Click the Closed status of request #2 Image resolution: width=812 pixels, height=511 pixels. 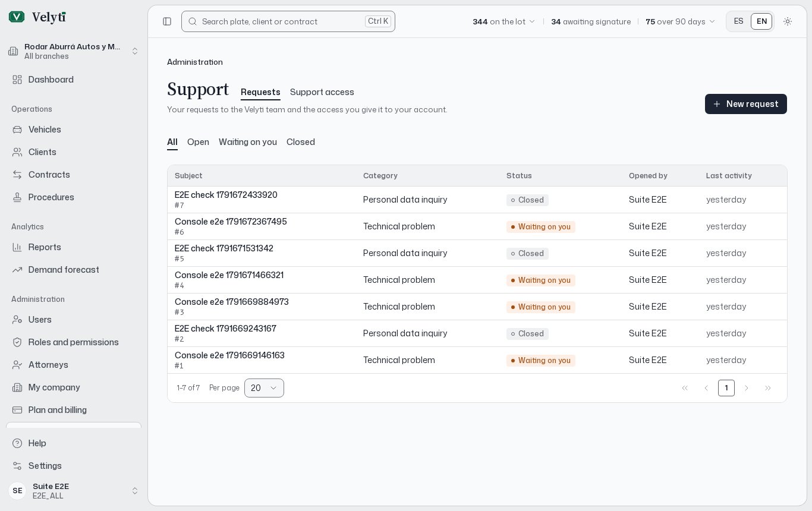(x=527, y=334)
